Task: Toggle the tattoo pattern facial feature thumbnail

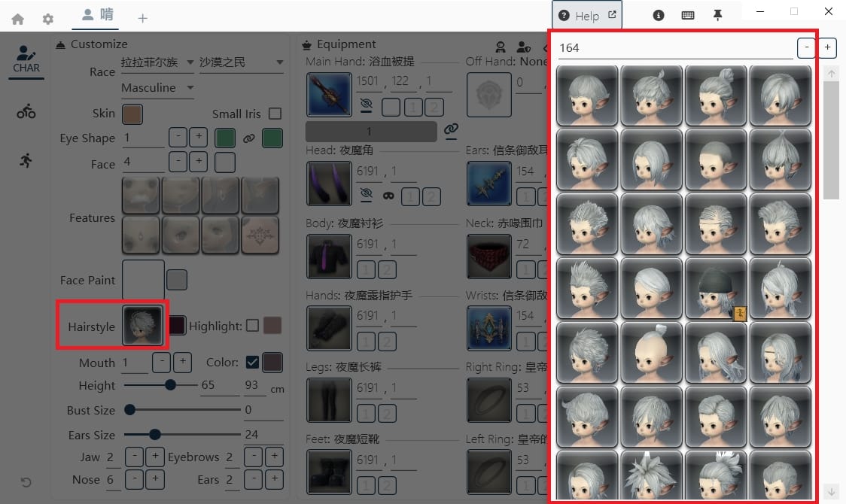Action: (260, 235)
